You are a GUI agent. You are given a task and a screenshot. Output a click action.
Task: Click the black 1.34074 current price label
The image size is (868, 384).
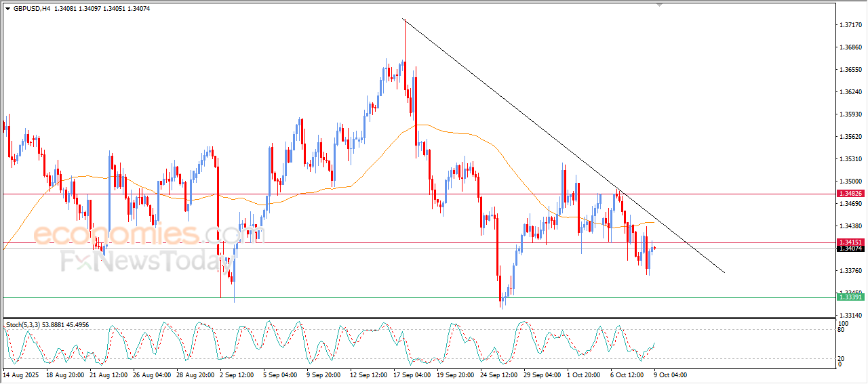tap(850, 249)
